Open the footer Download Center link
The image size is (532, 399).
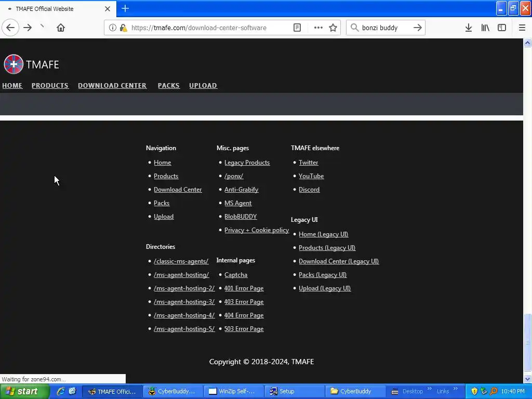pyautogui.click(x=178, y=190)
